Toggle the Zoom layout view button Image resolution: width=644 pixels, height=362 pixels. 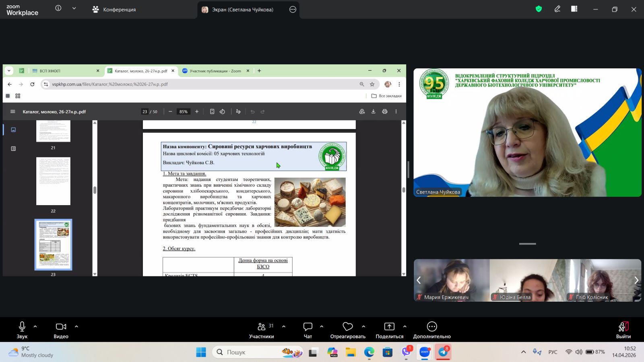tap(574, 9)
